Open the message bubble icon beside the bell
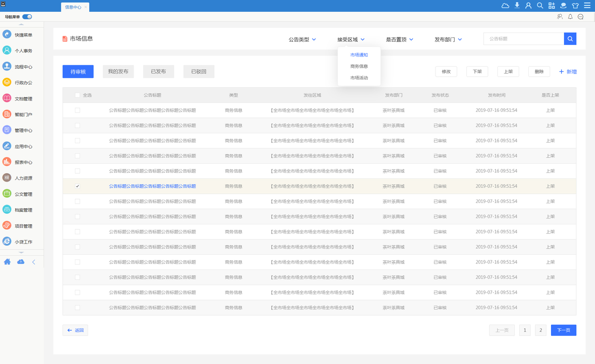The width and height of the screenshot is (595, 364). click(x=581, y=17)
